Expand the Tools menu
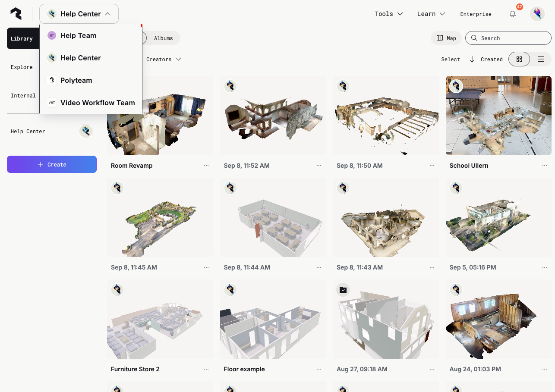 click(388, 14)
